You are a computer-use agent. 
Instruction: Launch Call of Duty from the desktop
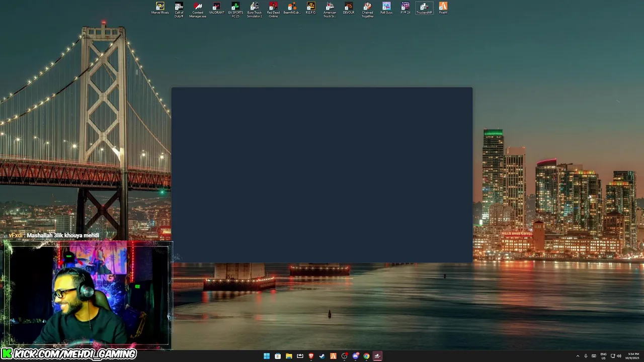tap(179, 10)
